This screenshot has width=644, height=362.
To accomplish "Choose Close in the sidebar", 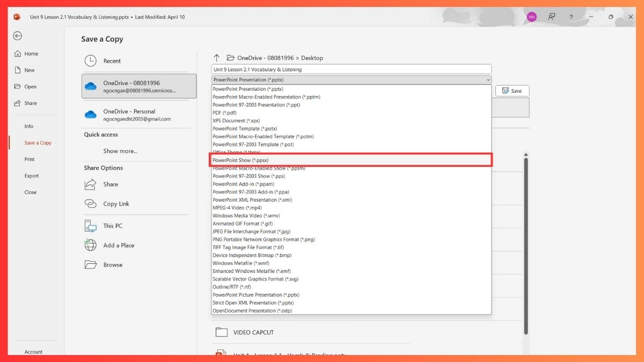I will coord(31,193).
